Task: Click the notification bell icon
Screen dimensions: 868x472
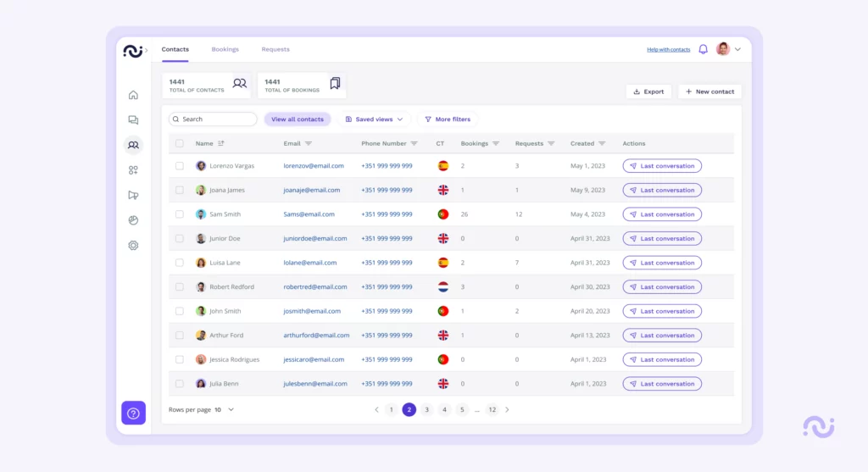Action: click(x=703, y=49)
